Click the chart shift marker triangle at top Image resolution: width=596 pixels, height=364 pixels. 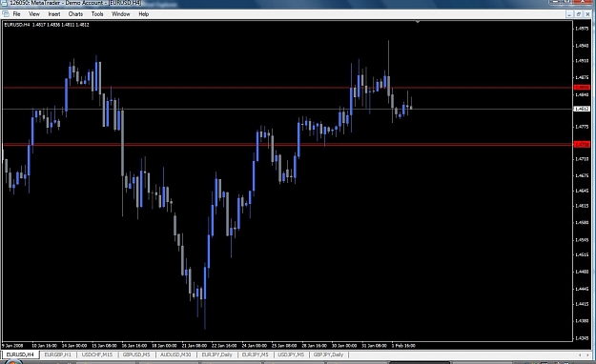pos(418,22)
